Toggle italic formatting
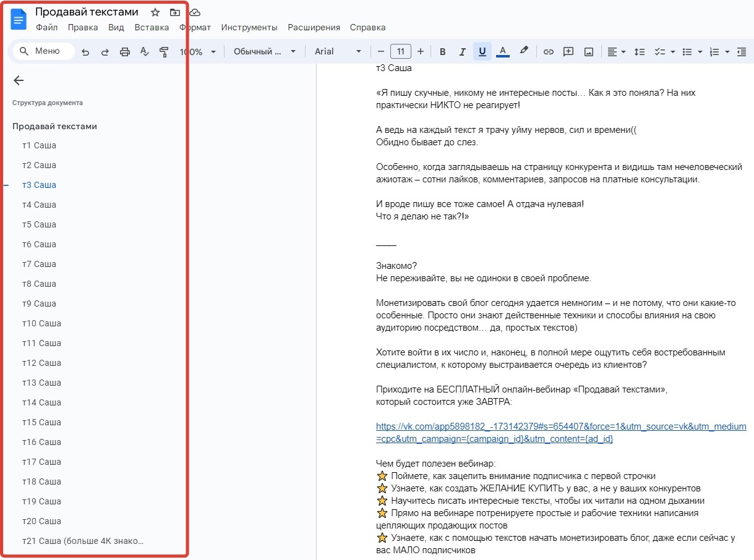 (462, 52)
